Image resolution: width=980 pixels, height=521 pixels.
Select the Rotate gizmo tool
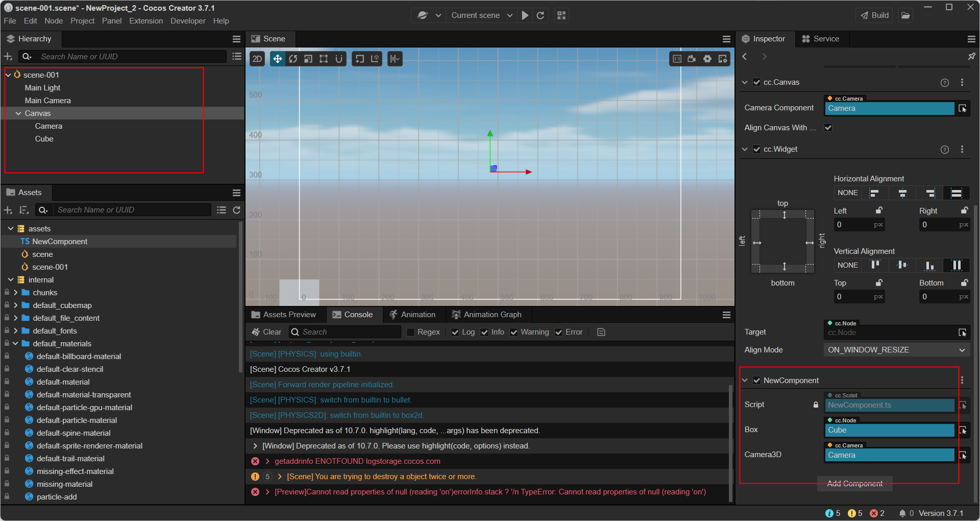[x=293, y=59]
